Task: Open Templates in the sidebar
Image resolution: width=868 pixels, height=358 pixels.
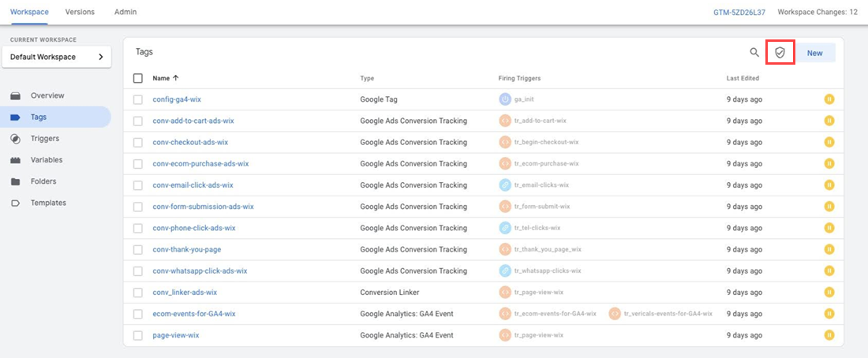Action: coord(48,203)
